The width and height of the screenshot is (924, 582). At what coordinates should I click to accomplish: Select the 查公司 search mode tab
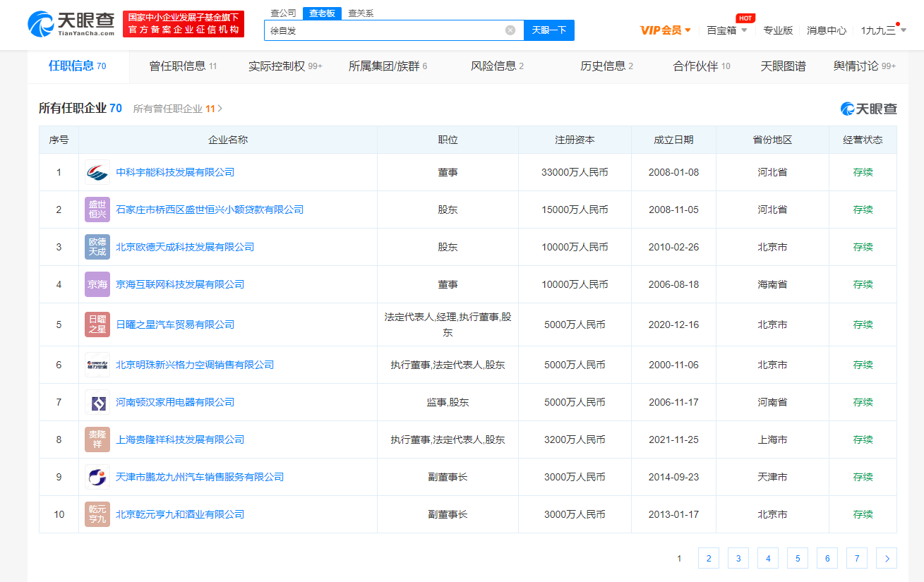coord(284,13)
